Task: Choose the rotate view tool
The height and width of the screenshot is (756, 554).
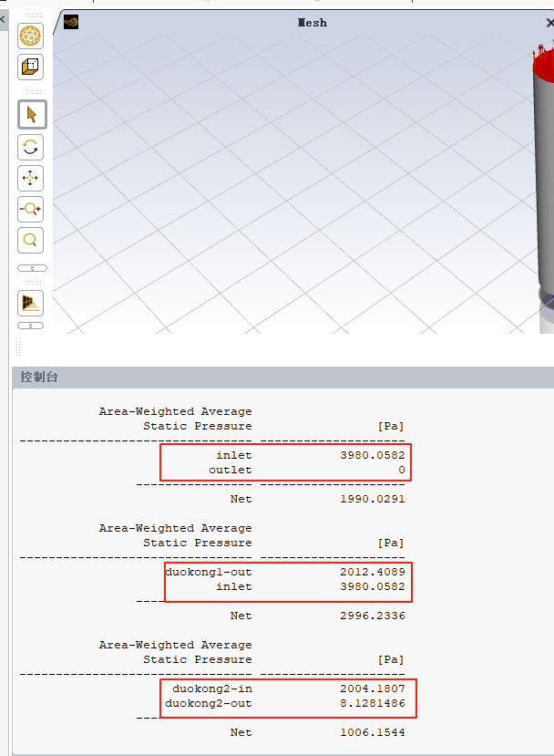Action: (30, 147)
